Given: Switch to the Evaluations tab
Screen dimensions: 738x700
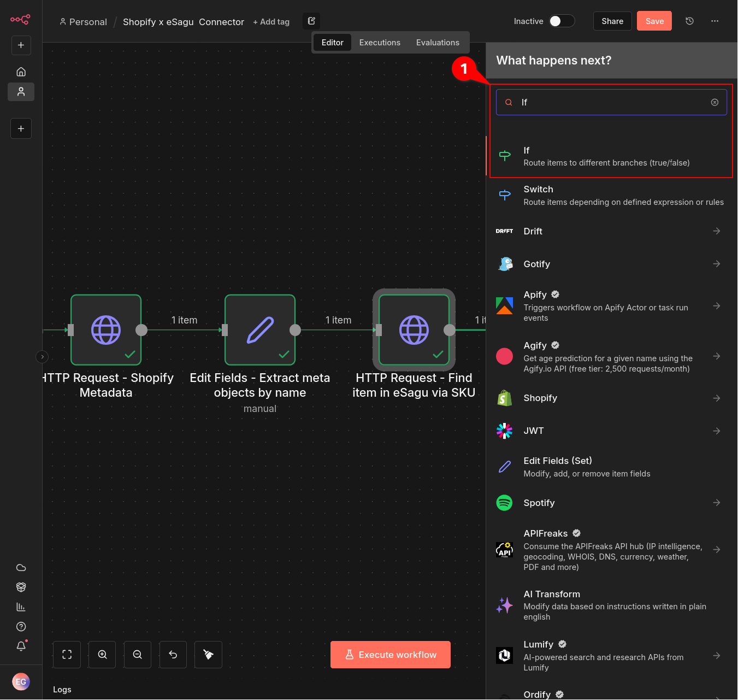Looking at the screenshot, I should pyautogui.click(x=438, y=43).
